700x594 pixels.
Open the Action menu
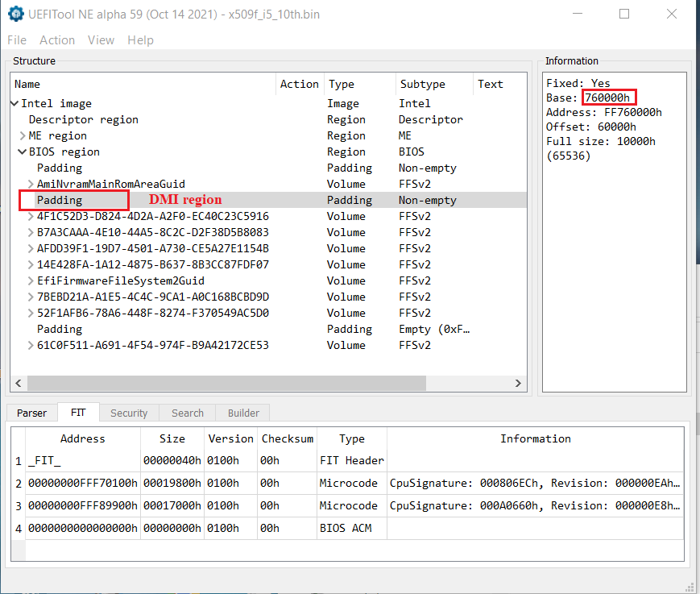tap(57, 40)
